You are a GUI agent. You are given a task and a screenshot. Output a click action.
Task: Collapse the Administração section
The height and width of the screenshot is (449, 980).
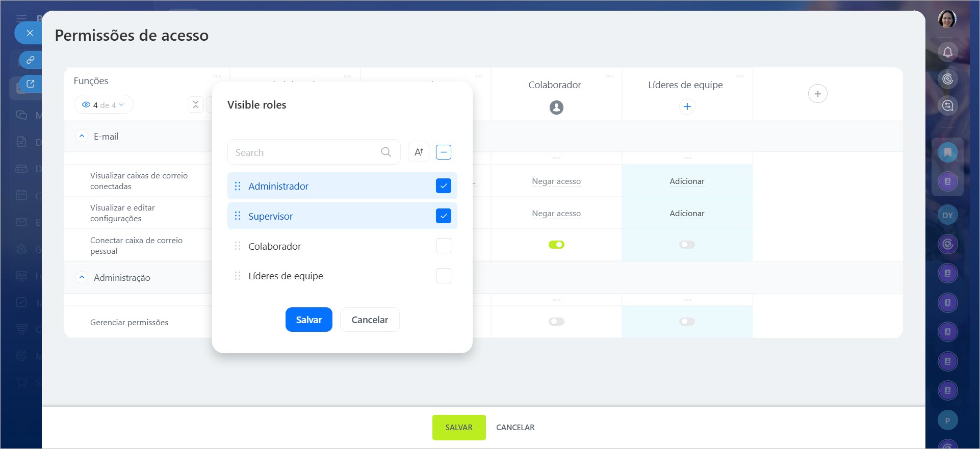tap(82, 277)
